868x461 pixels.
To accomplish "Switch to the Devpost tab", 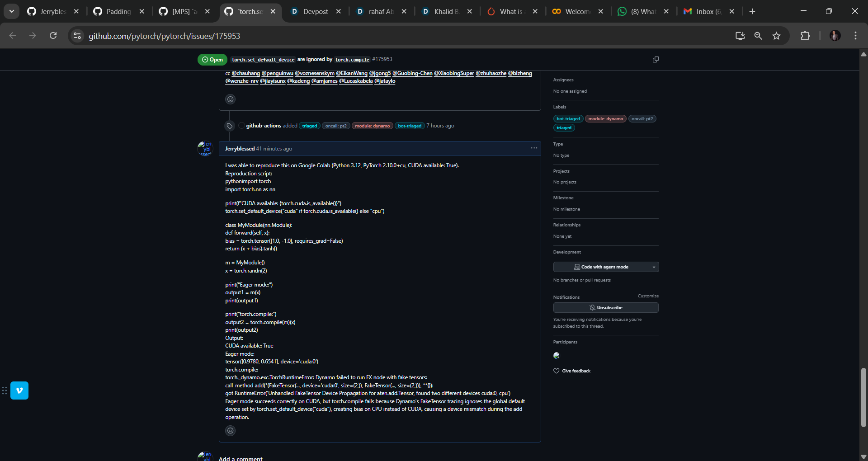I will coord(315,12).
